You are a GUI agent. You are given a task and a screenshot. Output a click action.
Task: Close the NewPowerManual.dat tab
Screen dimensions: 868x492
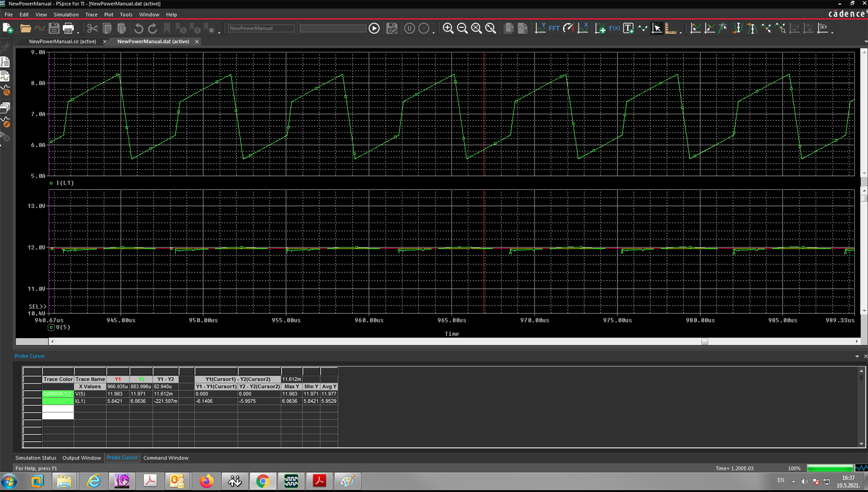click(197, 41)
